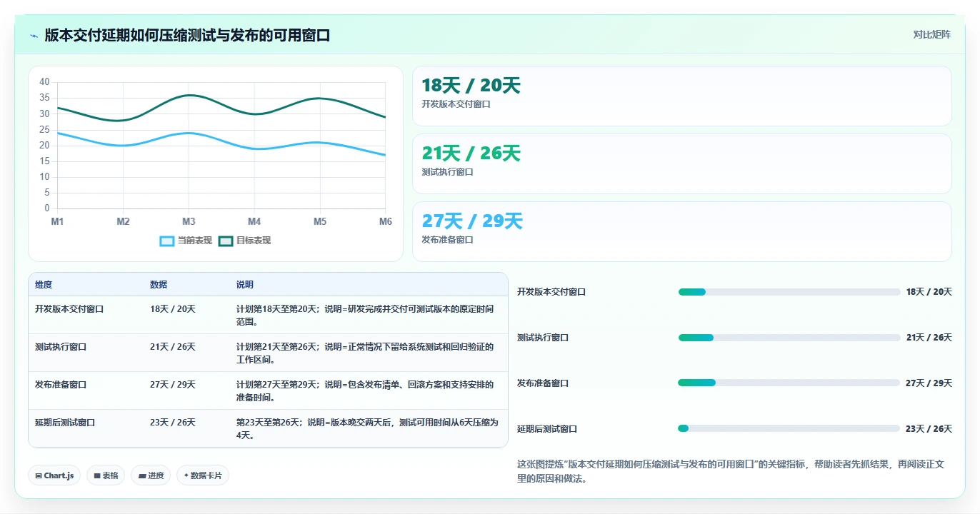Select the 27天 / 29天 发布准备窗口 card
The height and width of the screenshot is (514, 980).
682,232
